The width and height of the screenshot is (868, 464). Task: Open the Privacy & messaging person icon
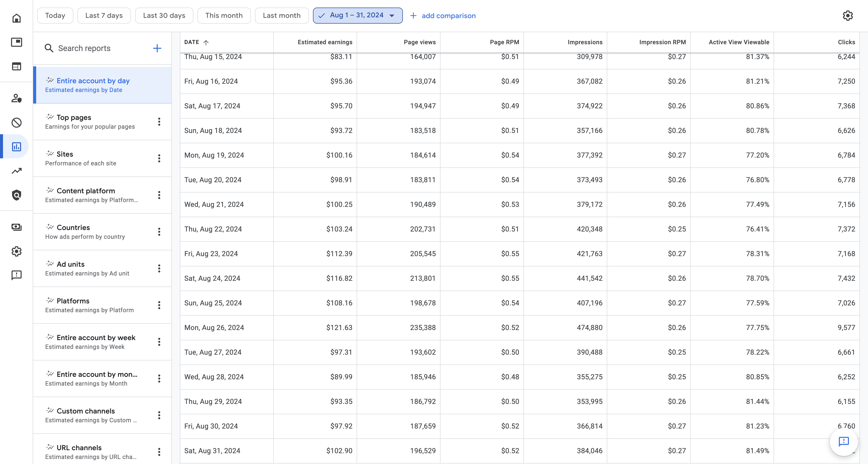point(16,98)
